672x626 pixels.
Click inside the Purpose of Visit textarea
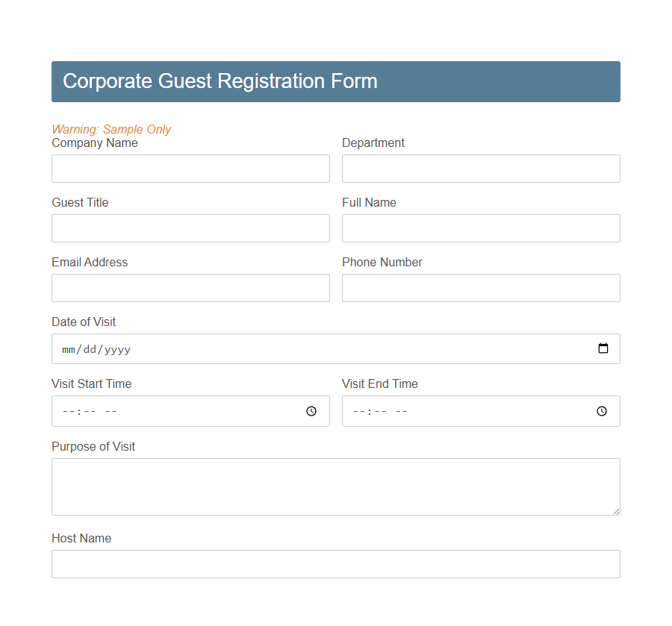[335, 486]
